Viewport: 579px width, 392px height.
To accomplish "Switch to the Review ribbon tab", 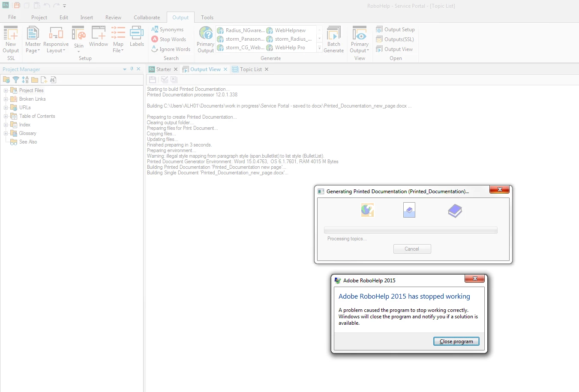I will coord(113,18).
